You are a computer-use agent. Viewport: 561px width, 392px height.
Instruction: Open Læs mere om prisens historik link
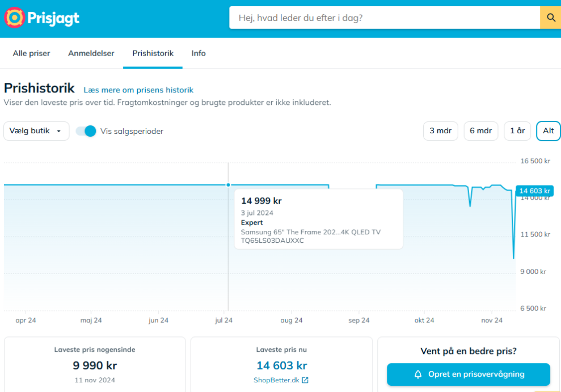138,90
